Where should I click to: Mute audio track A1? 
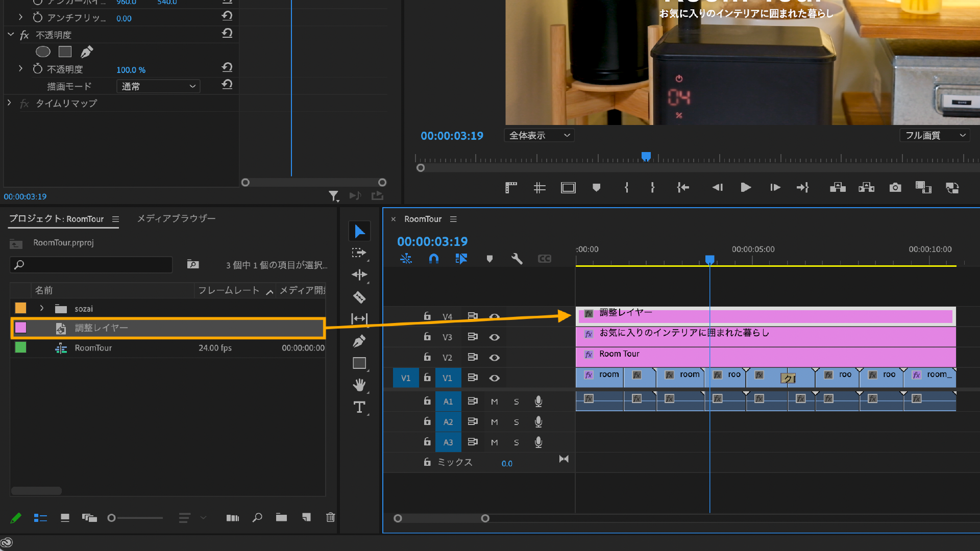(x=494, y=402)
